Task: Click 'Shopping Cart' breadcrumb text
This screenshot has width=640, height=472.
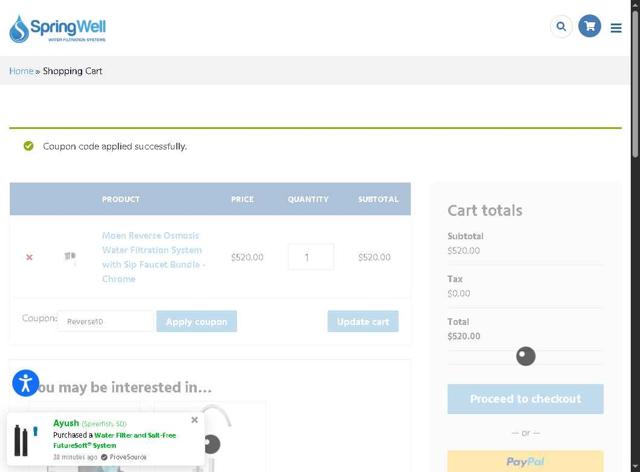Action: coord(73,71)
